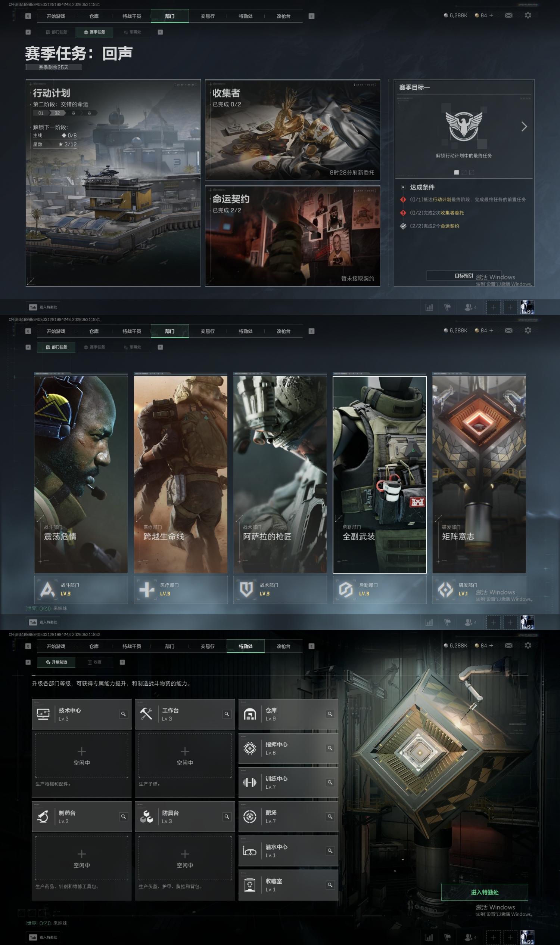
Task: Click the 空闲中 slot that produces 子弹
Action: [185, 756]
